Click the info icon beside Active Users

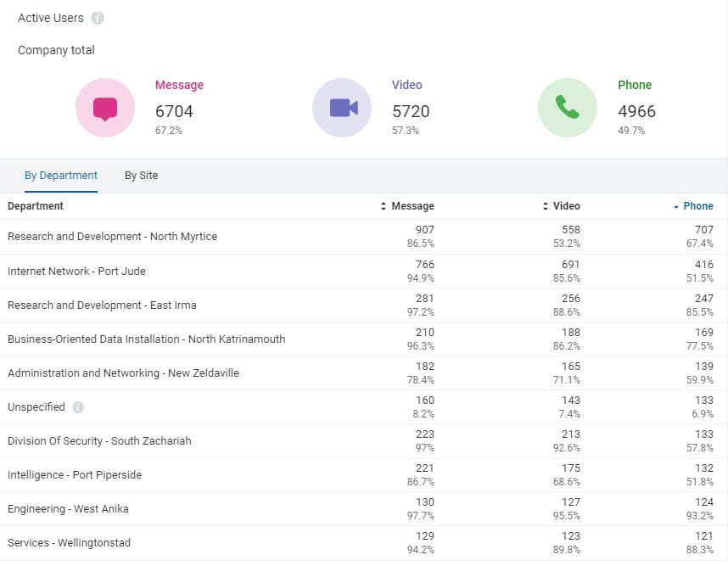point(98,18)
